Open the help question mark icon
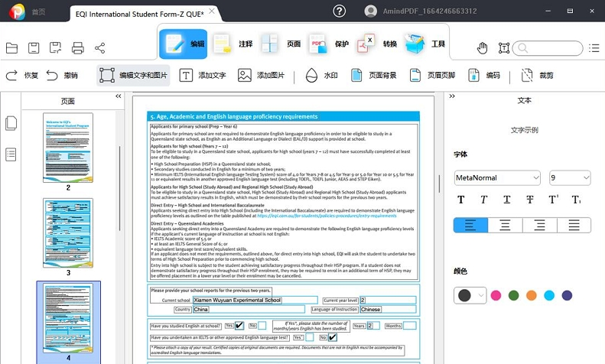This screenshot has height=364, width=605. click(x=339, y=11)
